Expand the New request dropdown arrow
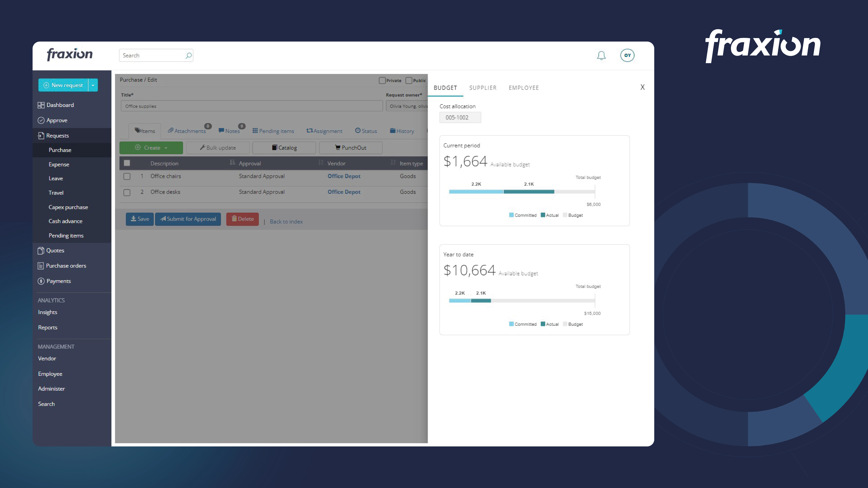The width and height of the screenshot is (868, 488). click(93, 85)
